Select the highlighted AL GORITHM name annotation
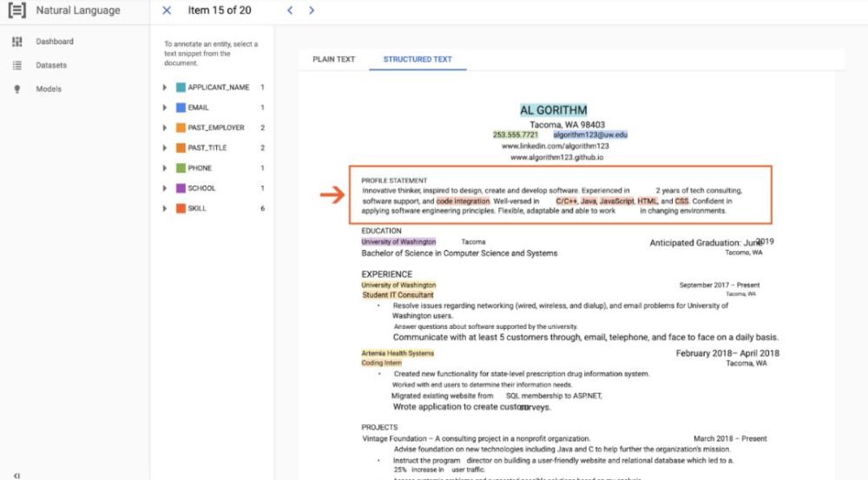 [x=554, y=110]
